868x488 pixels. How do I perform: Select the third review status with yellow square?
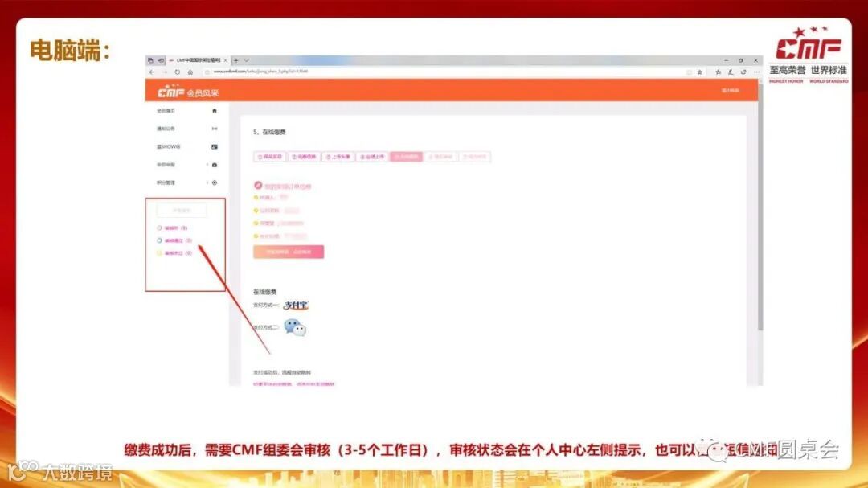click(174, 253)
